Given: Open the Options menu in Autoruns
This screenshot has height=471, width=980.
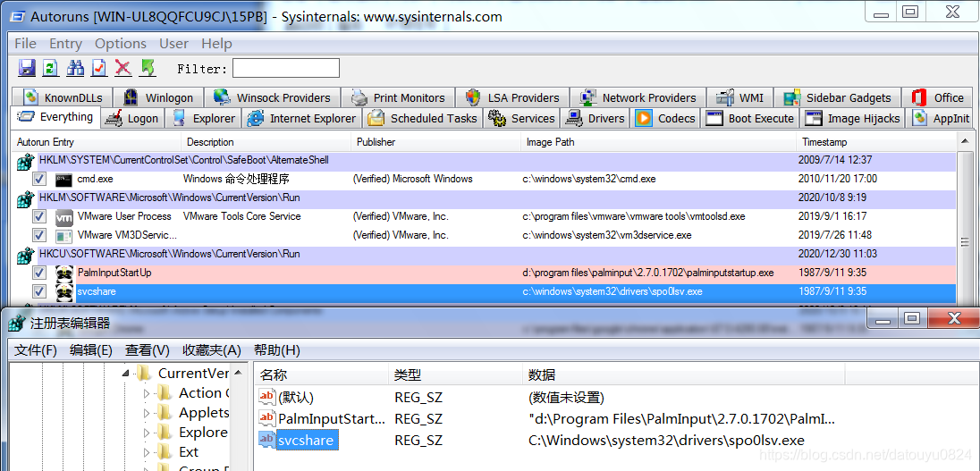Looking at the screenshot, I should point(121,44).
